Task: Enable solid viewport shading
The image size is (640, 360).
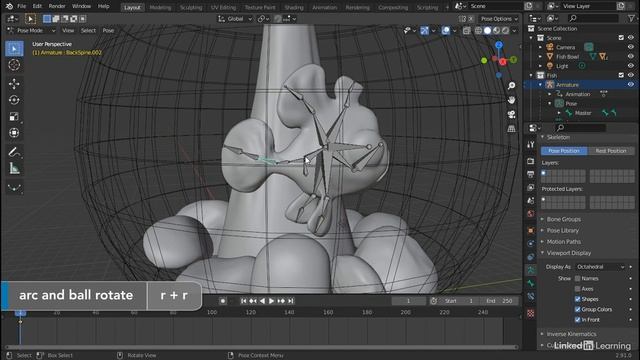Action: (x=487, y=31)
